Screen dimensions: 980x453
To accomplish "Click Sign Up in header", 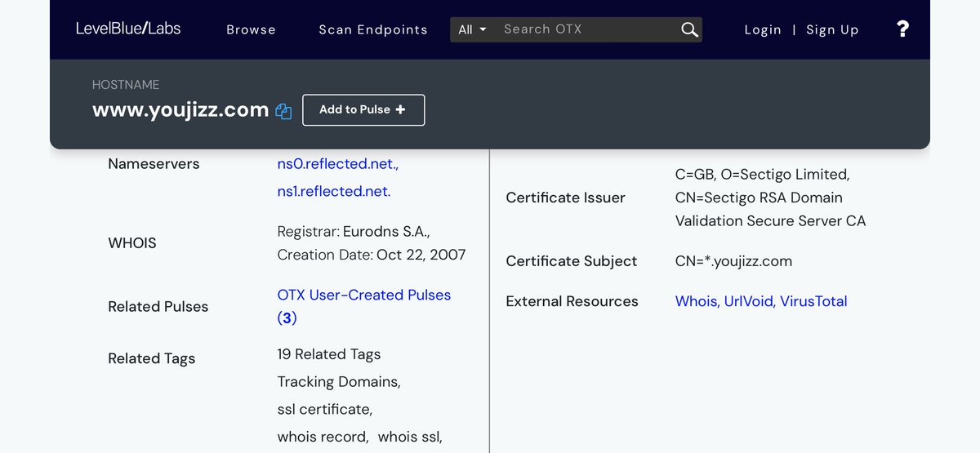I will coord(832,29).
